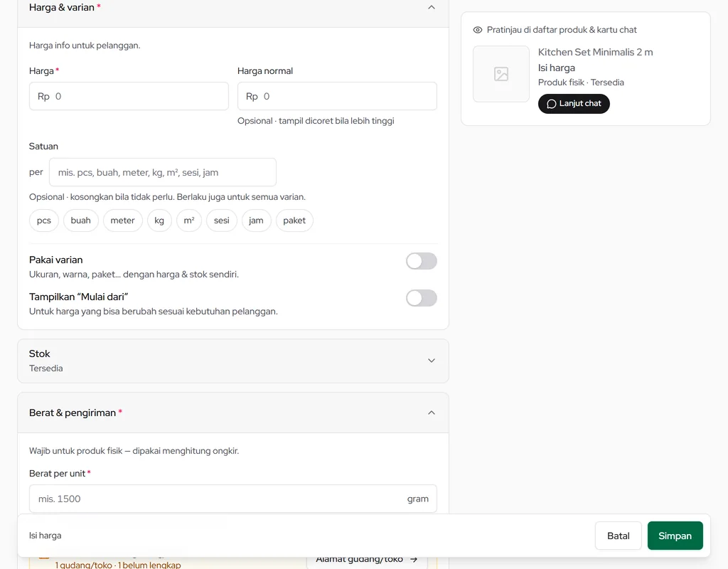This screenshot has width=728, height=569.
Task: Click the product image placeholder icon
Action: [x=501, y=74]
